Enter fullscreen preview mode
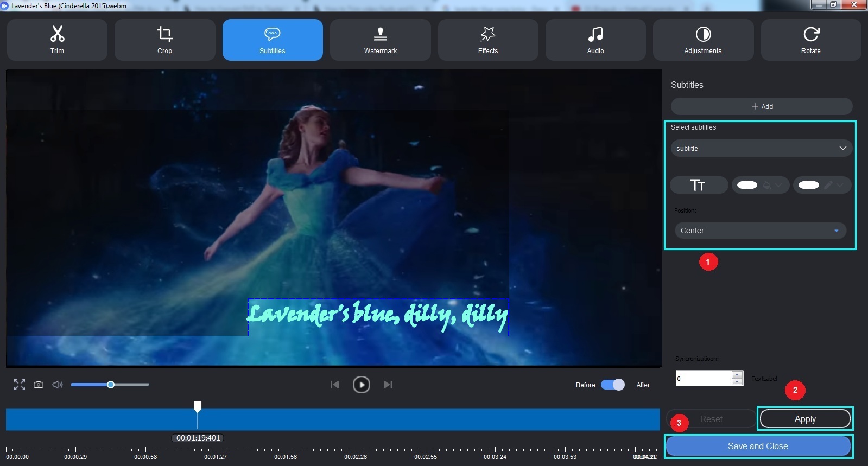The width and height of the screenshot is (868, 466). point(20,385)
